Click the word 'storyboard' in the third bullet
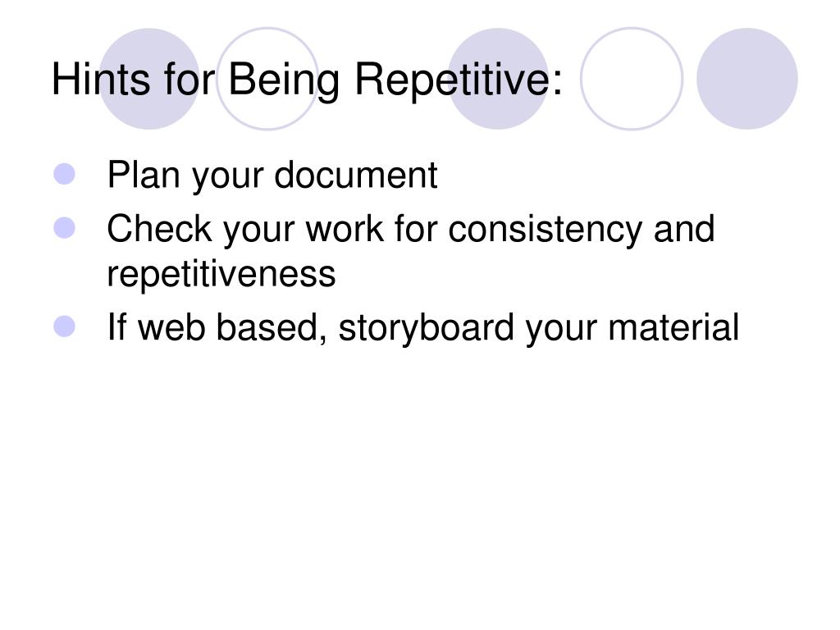This screenshot has height=630, width=840. [x=426, y=328]
